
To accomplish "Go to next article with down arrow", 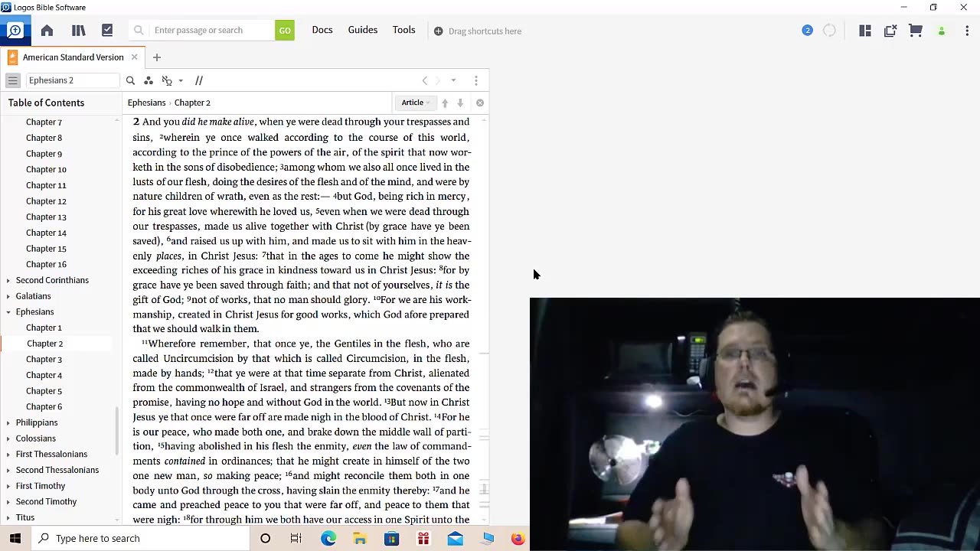I will 460,103.
